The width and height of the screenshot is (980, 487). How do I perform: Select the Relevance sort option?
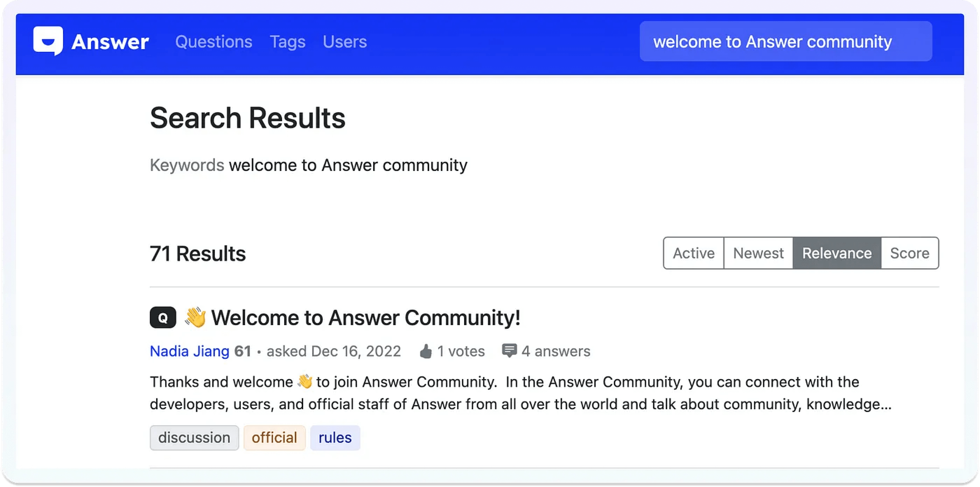[837, 253]
